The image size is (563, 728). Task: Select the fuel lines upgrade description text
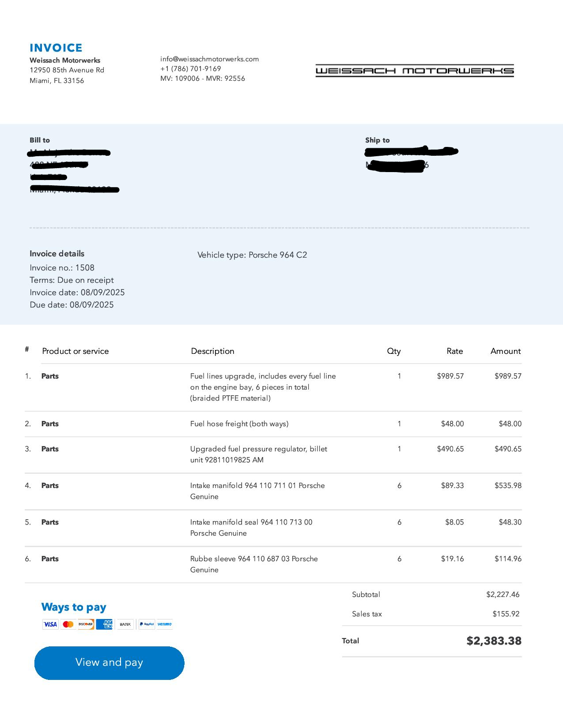(263, 387)
